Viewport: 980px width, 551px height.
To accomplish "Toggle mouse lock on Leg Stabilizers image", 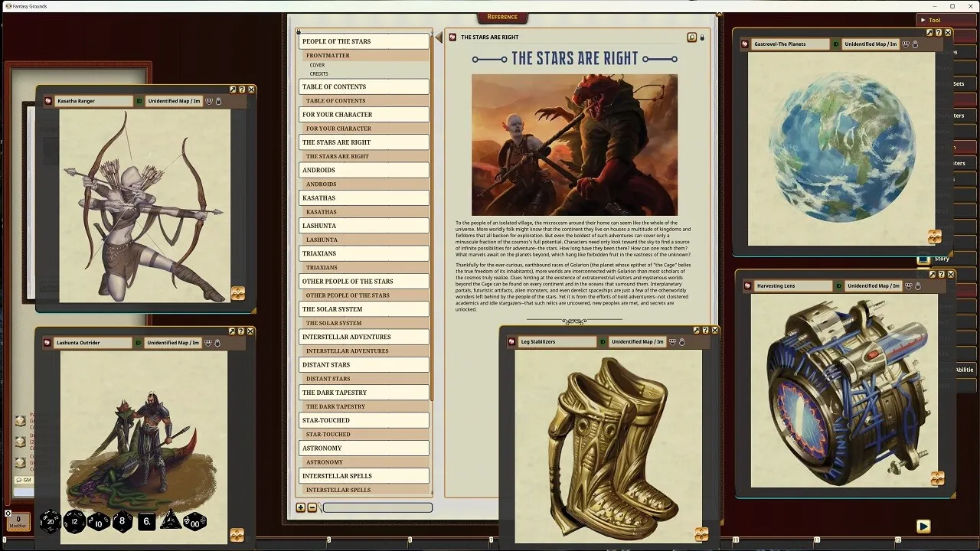I will point(681,342).
